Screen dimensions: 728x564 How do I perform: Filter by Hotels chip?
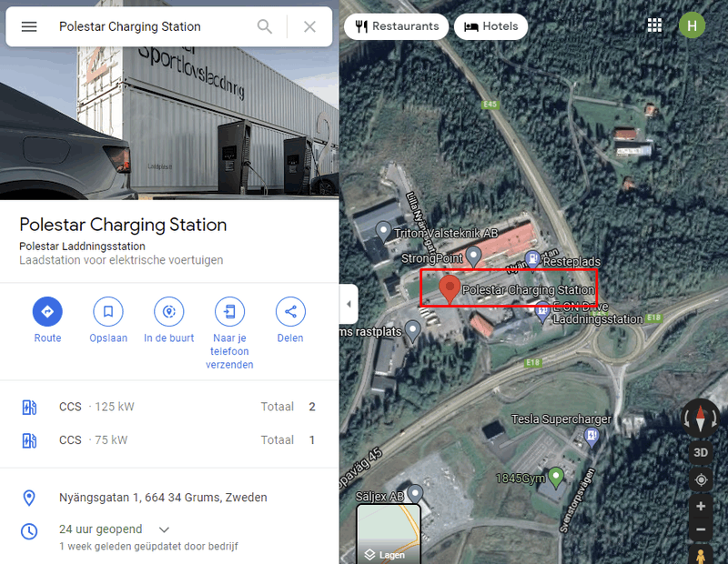tap(490, 26)
